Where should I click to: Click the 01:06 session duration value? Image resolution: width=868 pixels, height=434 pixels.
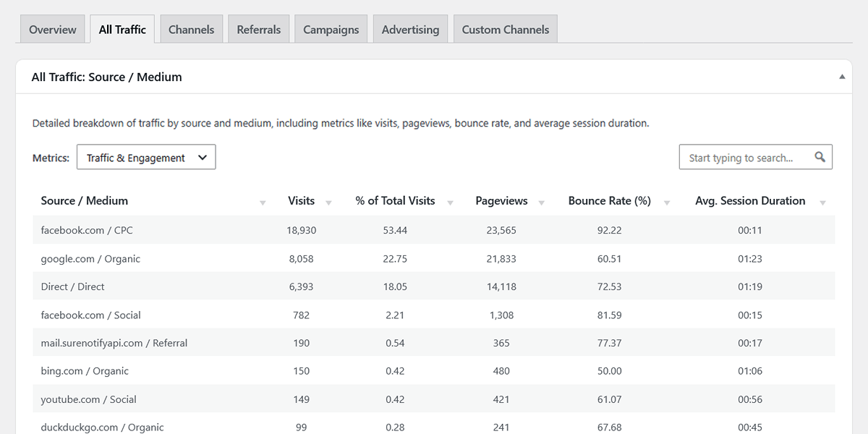[x=750, y=371]
